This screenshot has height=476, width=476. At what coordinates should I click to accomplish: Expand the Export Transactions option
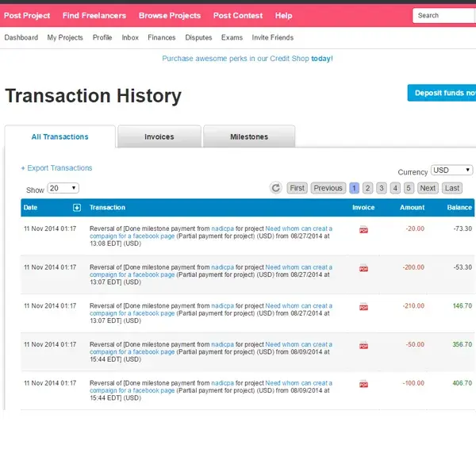point(57,168)
